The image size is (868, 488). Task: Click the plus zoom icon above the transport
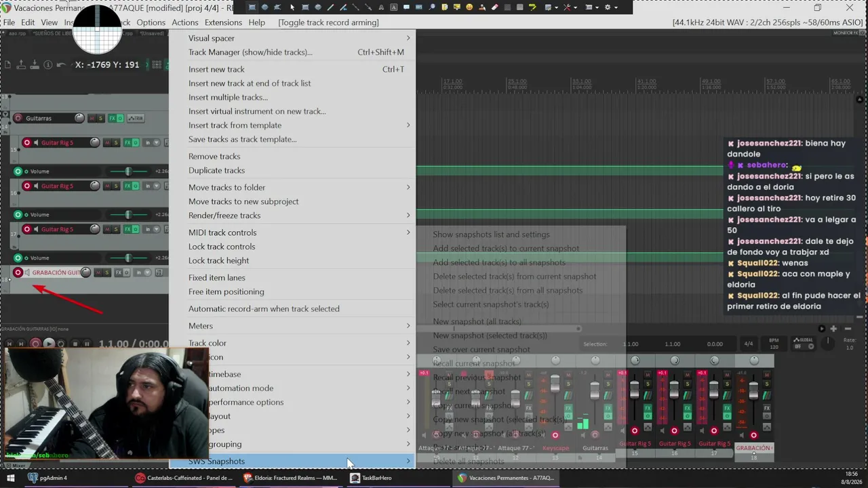(833, 329)
